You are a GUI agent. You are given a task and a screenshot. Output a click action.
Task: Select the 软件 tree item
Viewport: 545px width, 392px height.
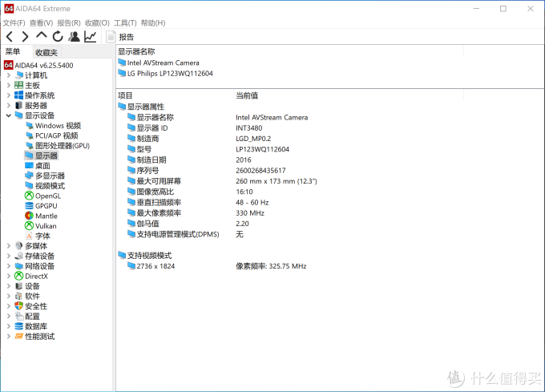click(x=27, y=297)
